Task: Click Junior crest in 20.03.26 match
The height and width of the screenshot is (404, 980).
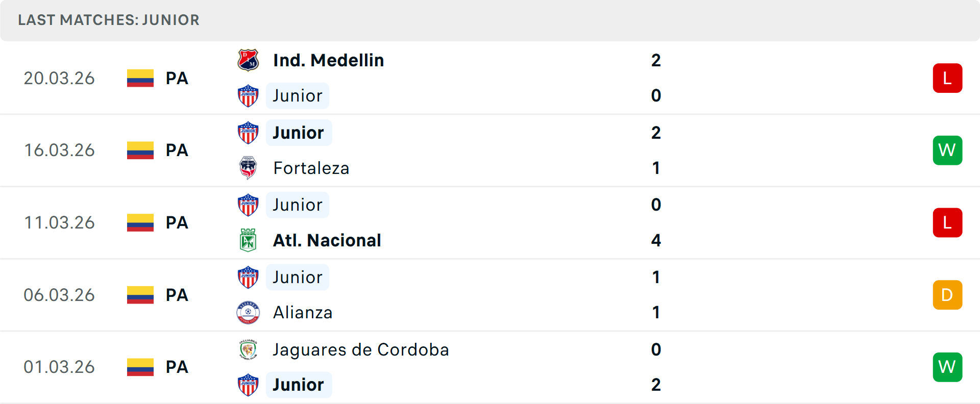Action: (x=248, y=96)
